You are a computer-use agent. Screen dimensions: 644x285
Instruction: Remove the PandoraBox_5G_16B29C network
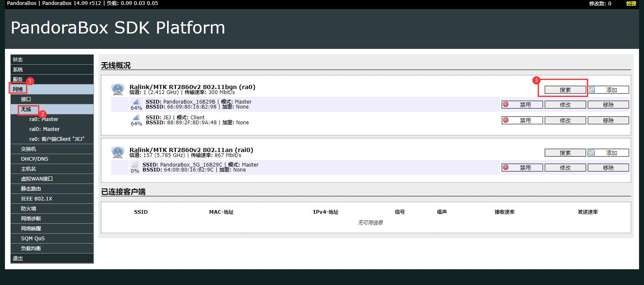click(608, 168)
